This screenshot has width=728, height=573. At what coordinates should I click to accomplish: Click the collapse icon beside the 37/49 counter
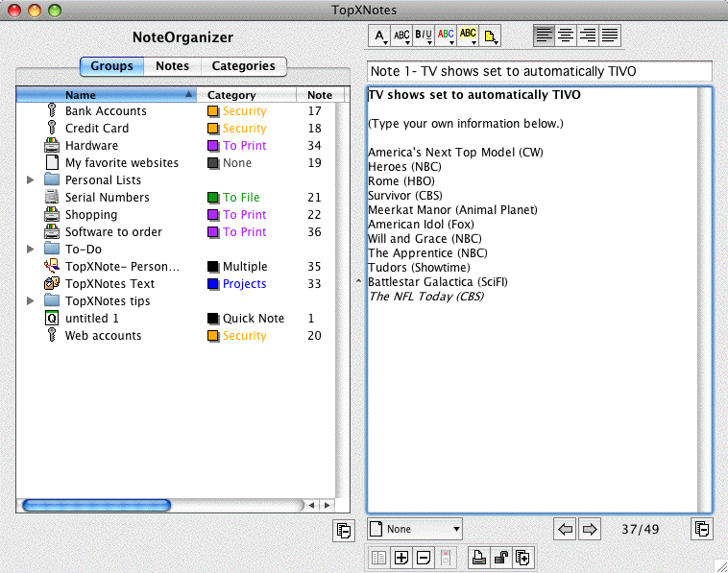tap(701, 529)
